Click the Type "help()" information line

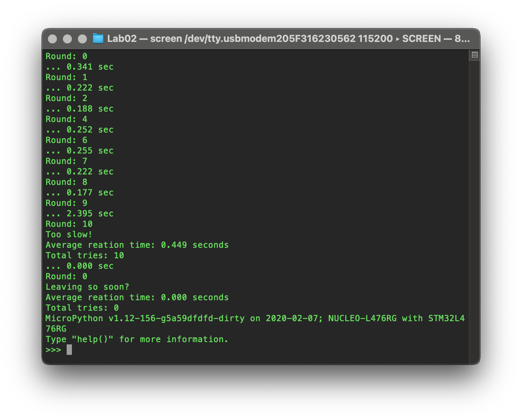(x=137, y=339)
